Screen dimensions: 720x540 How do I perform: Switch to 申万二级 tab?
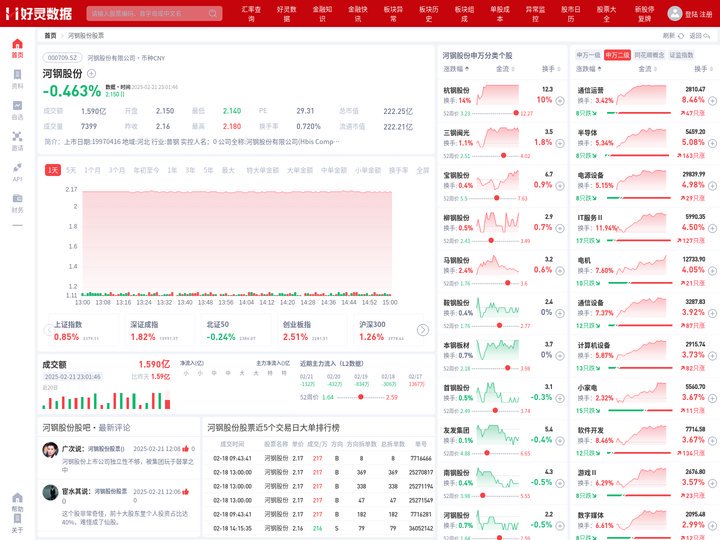point(617,55)
